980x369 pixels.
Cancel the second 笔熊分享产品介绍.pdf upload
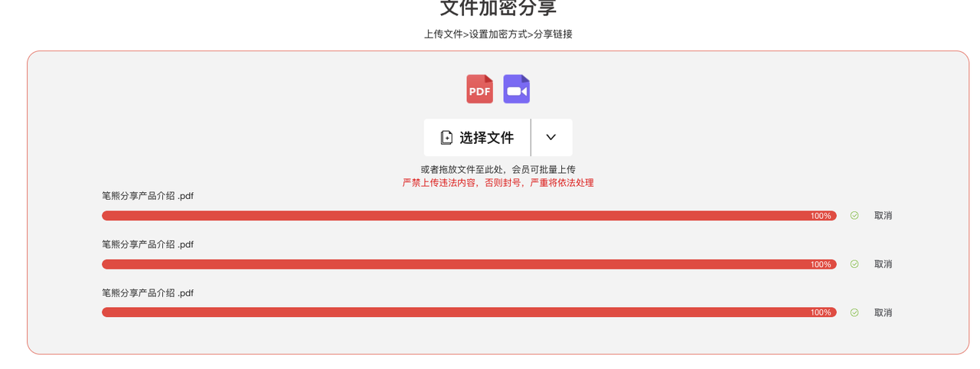pyautogui.click(x=884, y=264)
